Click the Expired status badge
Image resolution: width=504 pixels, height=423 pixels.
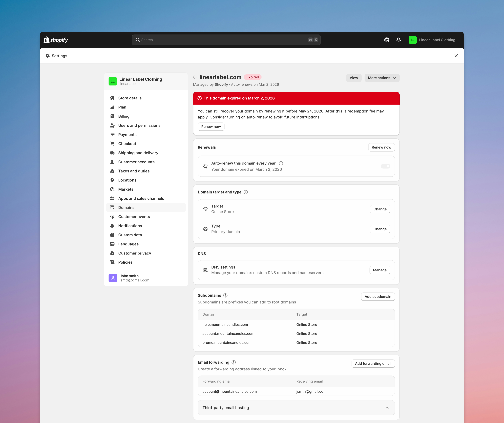[253, 77]
